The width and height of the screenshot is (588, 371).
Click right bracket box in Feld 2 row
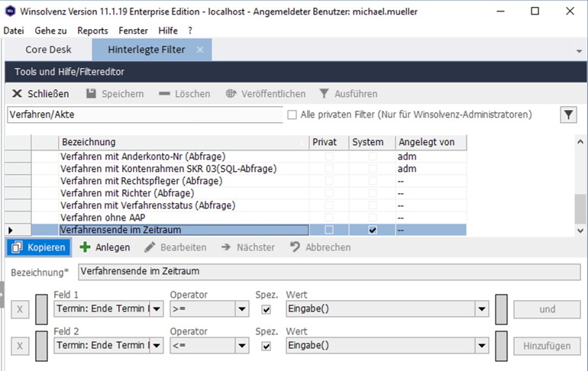pos(502,346)
